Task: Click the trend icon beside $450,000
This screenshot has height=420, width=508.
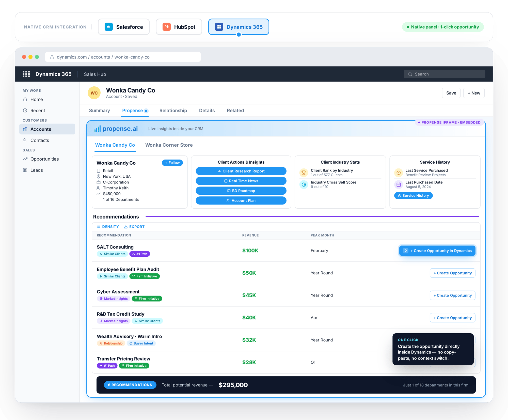Action: [99, 194]
